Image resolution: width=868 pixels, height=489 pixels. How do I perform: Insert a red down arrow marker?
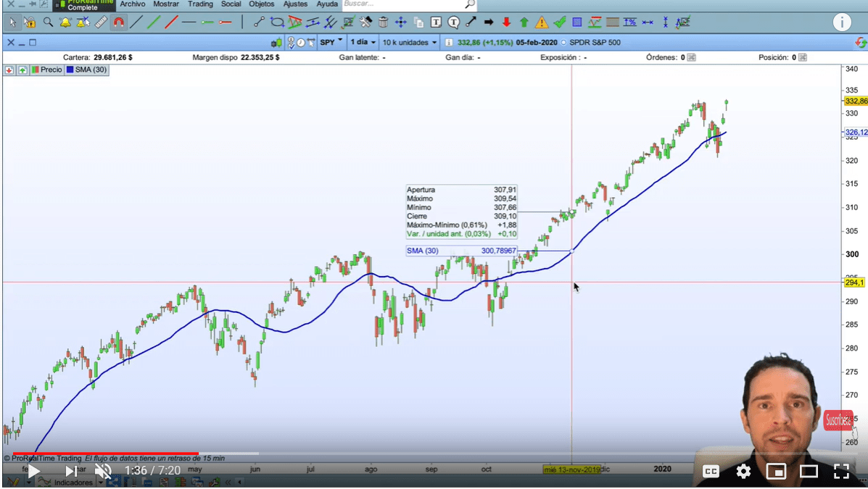point(507,22)
